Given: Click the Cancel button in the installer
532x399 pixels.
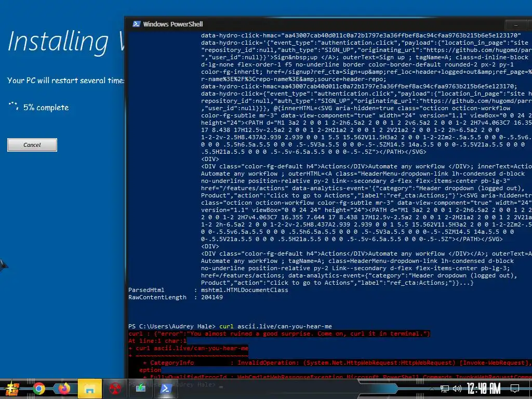Looking at the screenshot, I should click(32, 145).
